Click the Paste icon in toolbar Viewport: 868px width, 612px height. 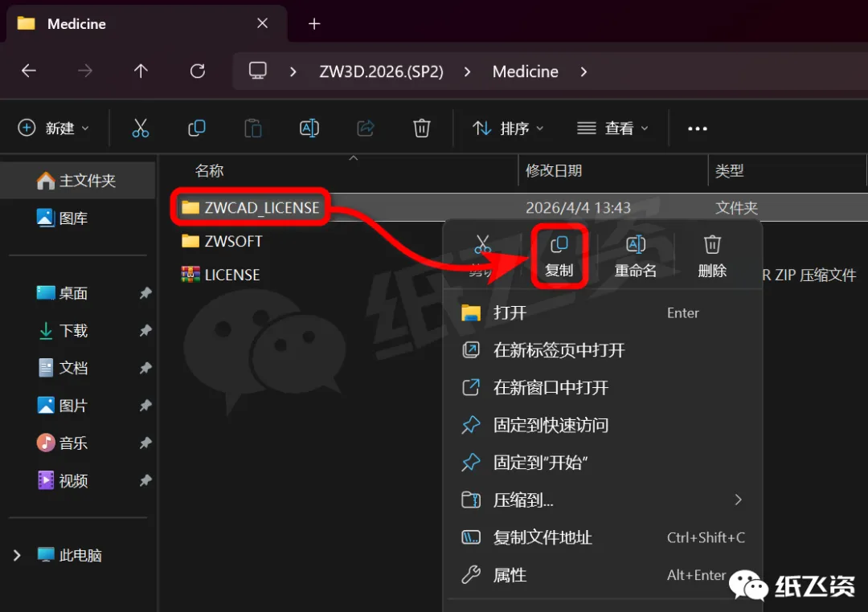(253, 129)
